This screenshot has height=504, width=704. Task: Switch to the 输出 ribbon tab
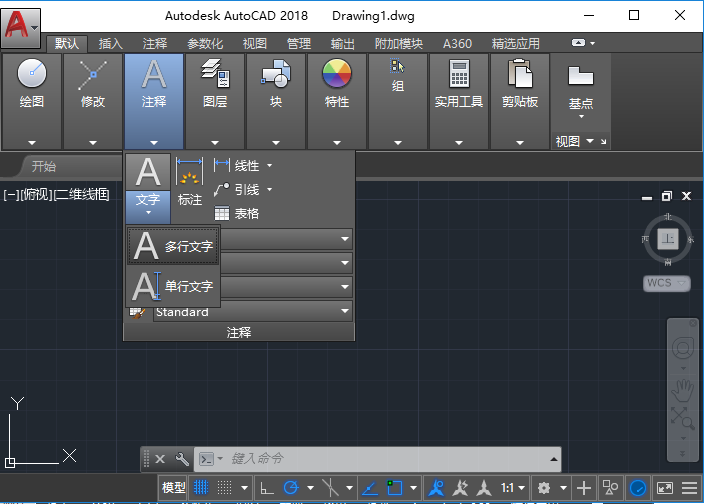tap(343, 44)
